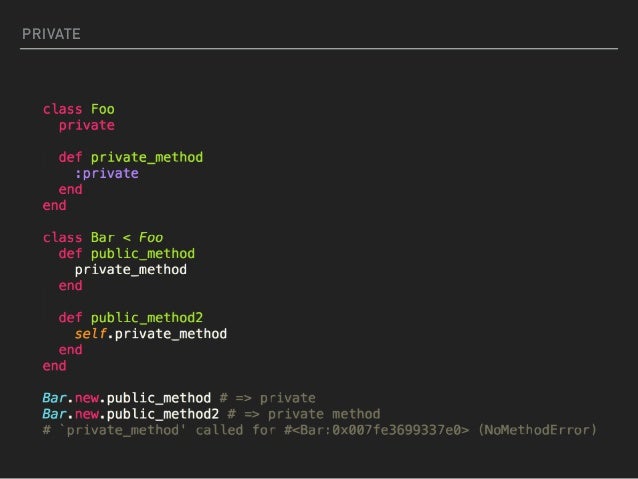Viewport: 638px width, 479px height.
Task: Select the 'private' keyword under class Foo
Action: (x=87, y=125)
